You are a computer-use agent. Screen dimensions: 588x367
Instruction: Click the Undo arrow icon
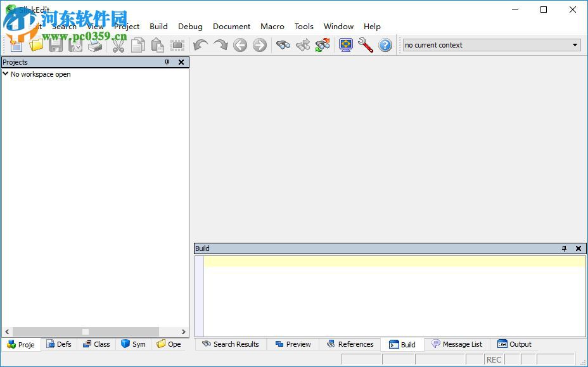point(200,45)
